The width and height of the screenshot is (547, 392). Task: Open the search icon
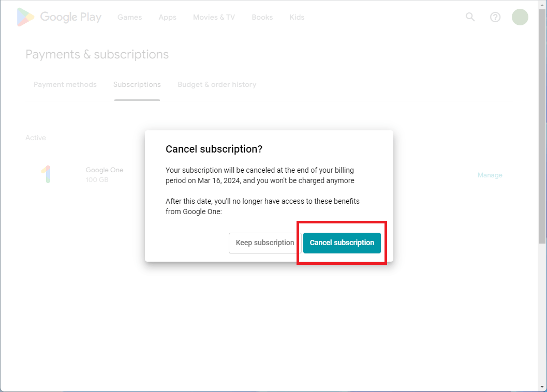(x=470, y=17)
